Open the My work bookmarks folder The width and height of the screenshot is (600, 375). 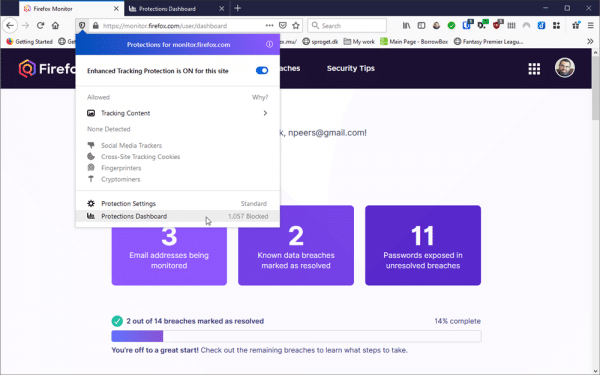(359, 41)
